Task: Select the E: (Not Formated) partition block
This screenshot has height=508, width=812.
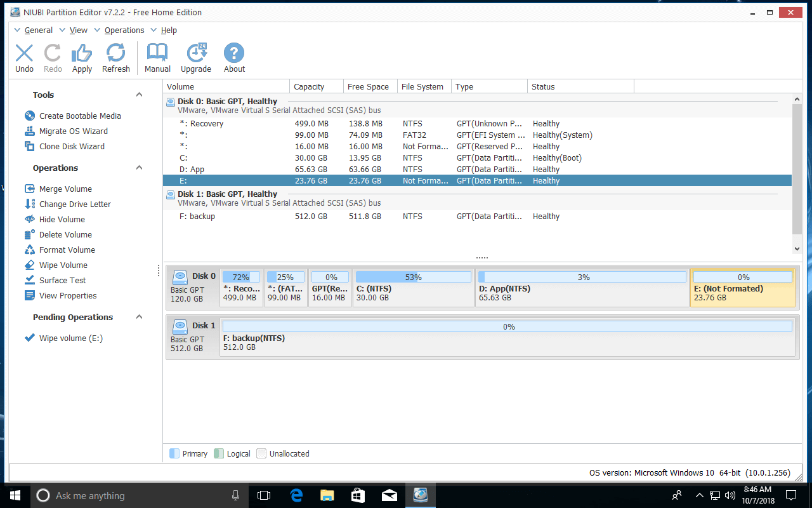Action: 743,288
